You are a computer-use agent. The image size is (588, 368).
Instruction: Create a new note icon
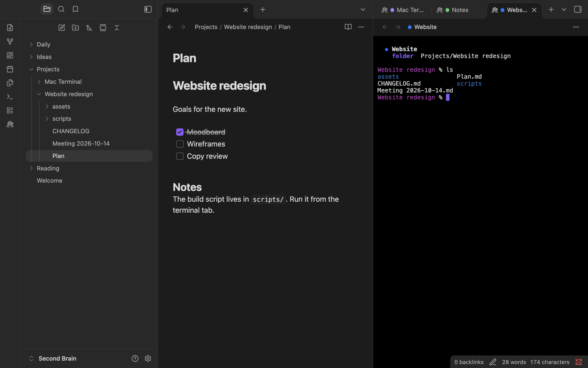[62, 28]
